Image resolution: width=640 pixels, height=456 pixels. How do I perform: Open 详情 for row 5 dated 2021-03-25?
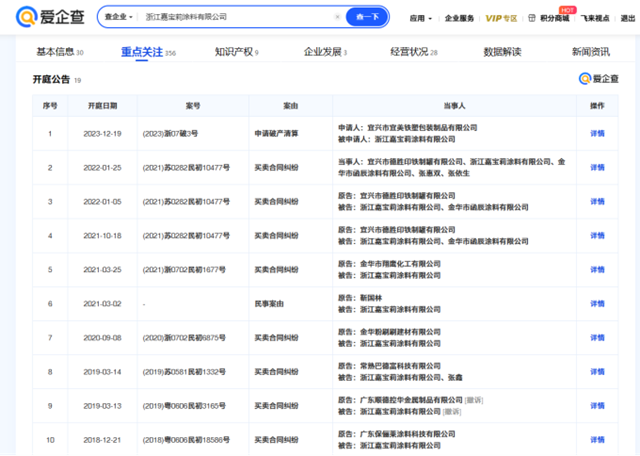(x=597, y=269)
